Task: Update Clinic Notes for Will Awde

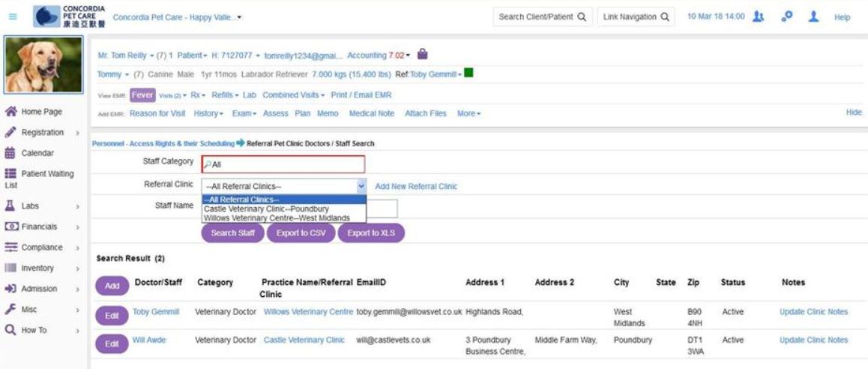Action: click(x=814, y=340)
